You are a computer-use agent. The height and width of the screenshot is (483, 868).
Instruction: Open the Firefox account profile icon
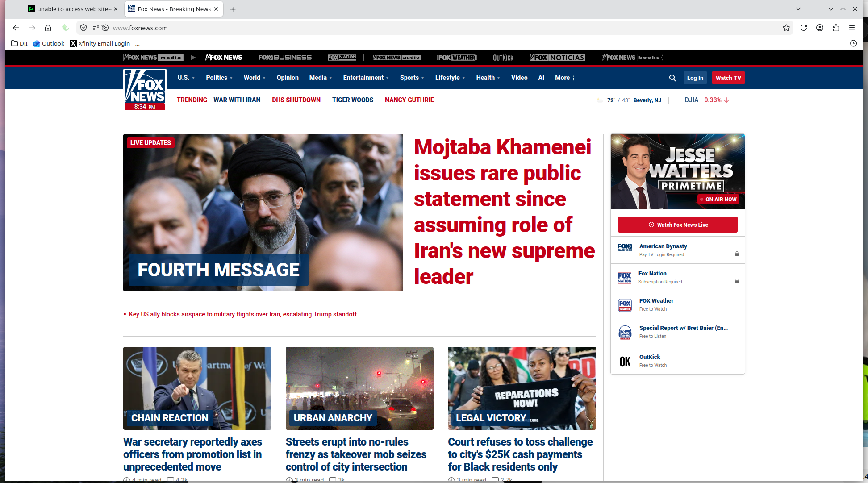[819, 28]
